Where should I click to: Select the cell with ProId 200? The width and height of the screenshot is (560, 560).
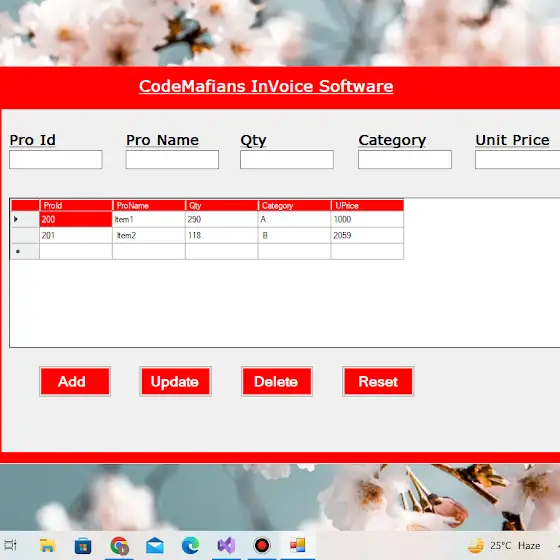[x=76, y=219]
